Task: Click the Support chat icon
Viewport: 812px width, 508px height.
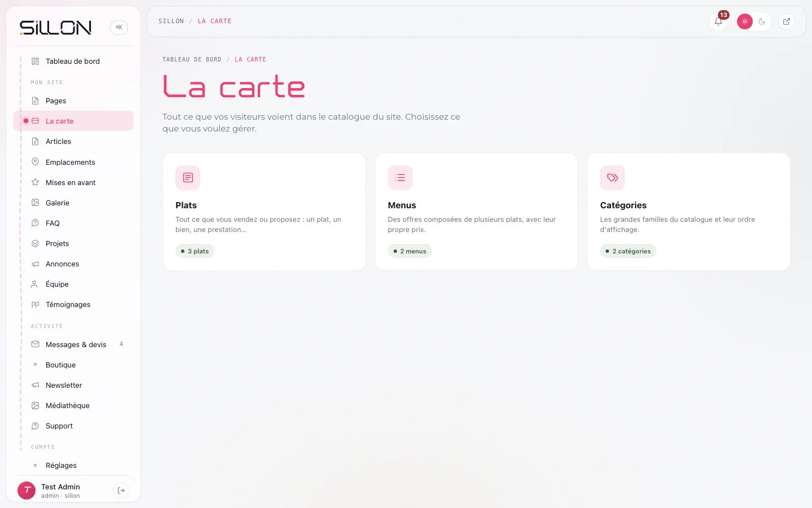Action: click(35, 426)
